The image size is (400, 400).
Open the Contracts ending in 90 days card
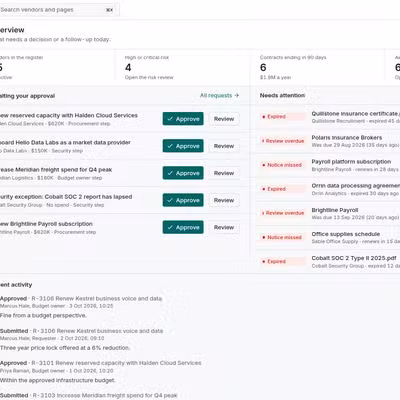[x=317, y=67]
